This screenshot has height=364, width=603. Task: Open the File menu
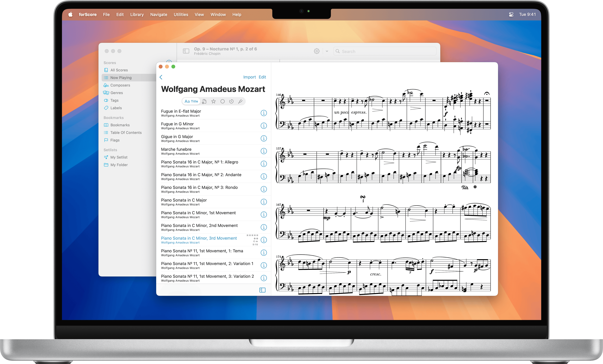point(106,14)
